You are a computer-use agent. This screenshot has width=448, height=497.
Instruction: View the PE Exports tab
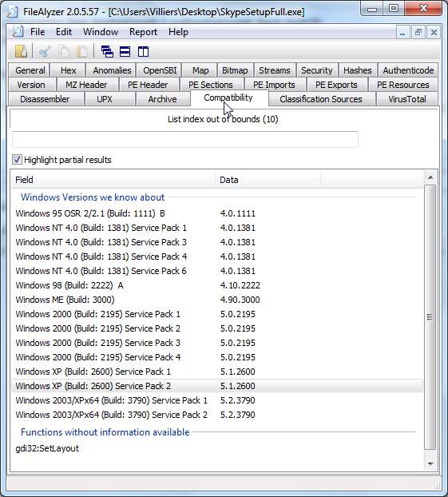336,85
